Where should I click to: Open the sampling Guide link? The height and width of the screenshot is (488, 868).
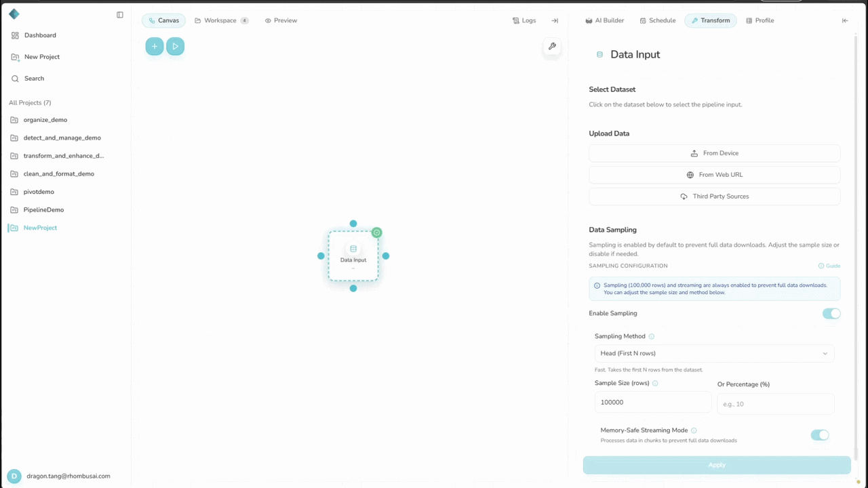(829, 266)
